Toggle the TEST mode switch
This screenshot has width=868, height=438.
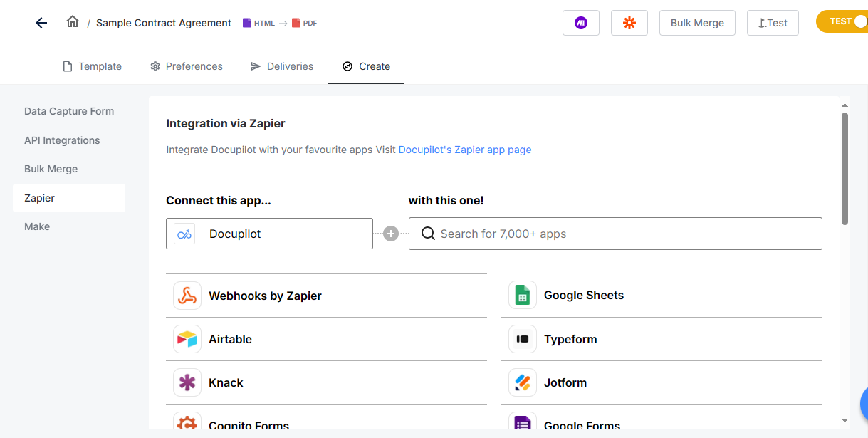[843, 21]
